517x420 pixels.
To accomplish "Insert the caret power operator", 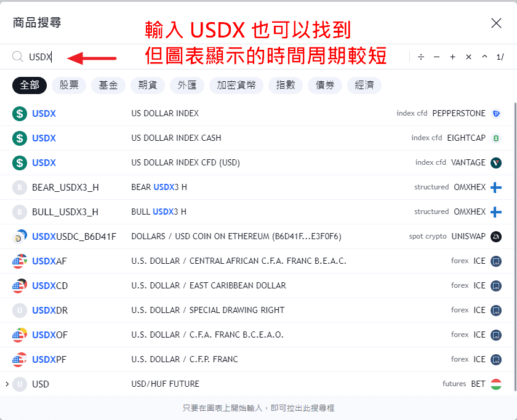I will click(484, 57).
